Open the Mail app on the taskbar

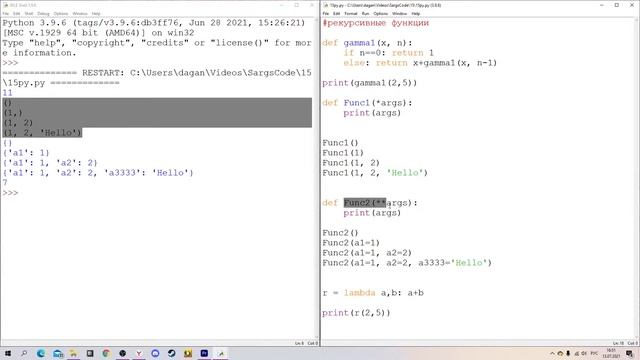click(58, 353)
